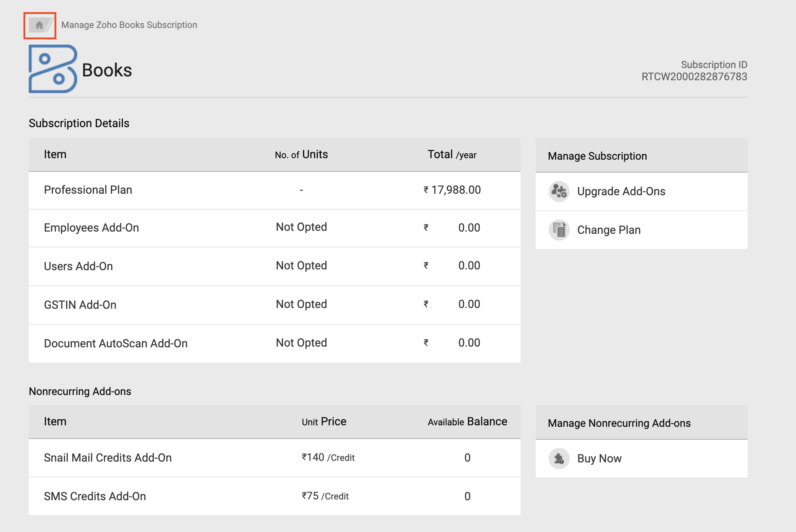Click the Employees Add-On row
Screen dimensions: 796x532
click(x=91, y=228)
